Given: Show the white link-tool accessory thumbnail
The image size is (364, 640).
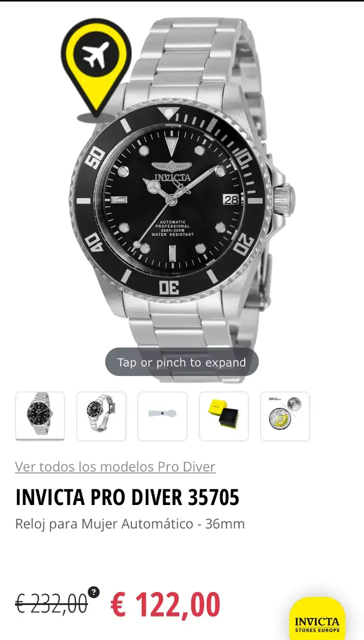Looking at the screenshot, I should [x=162, y=416].
